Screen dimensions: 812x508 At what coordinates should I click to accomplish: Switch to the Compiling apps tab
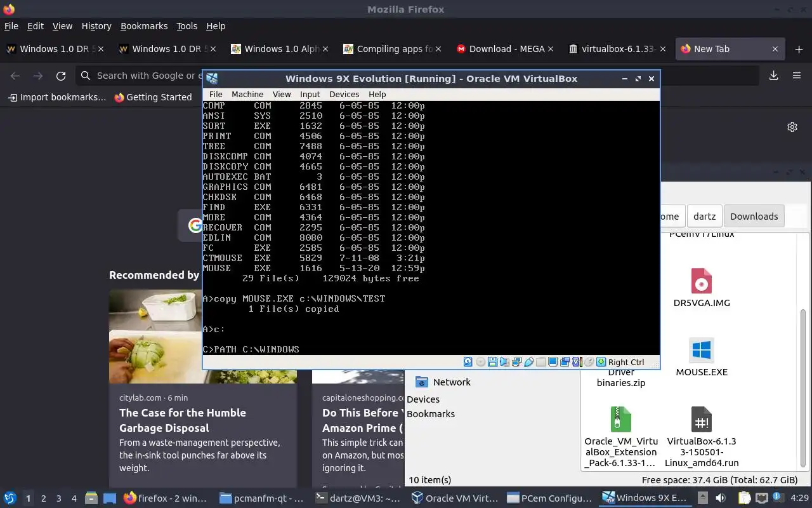393,49
